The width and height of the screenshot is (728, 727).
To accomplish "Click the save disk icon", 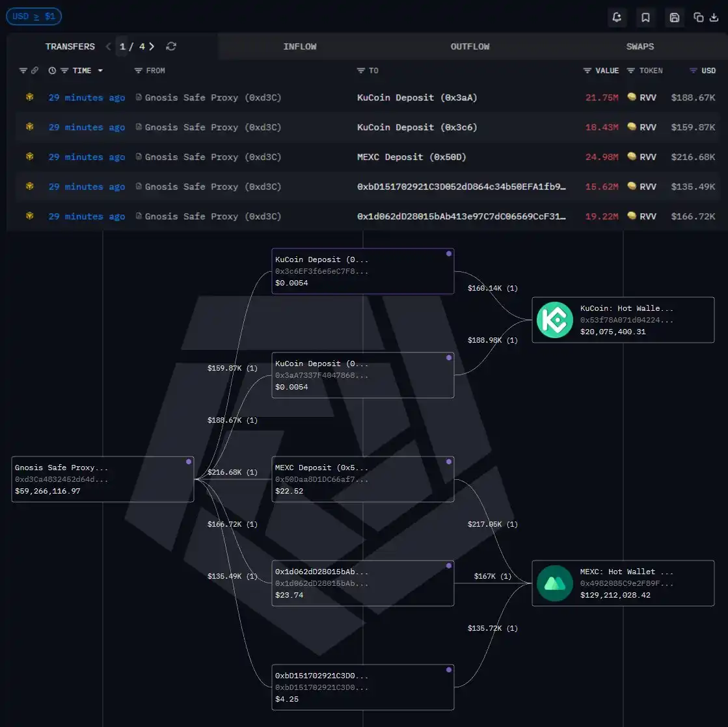I will coord(674,18).
